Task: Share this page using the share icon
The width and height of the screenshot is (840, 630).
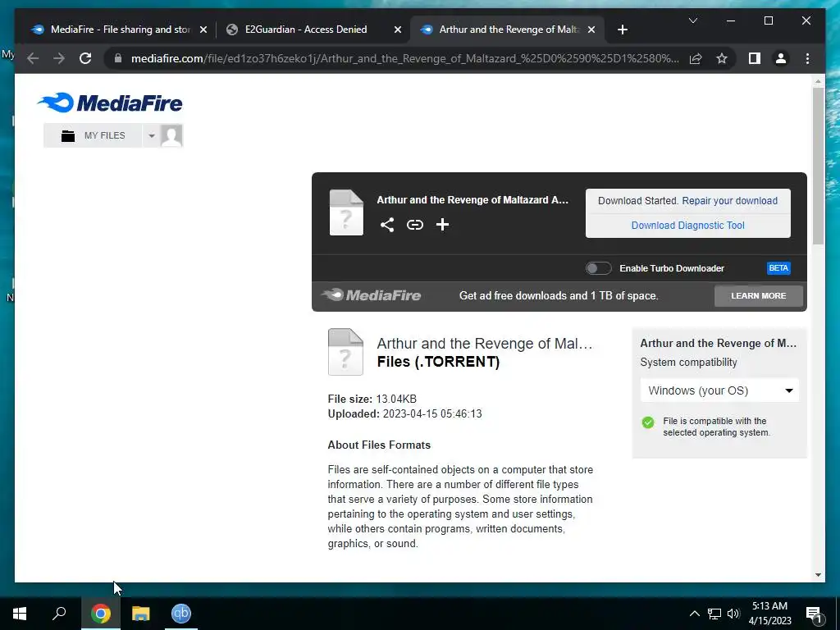Action: click(696, 58)
